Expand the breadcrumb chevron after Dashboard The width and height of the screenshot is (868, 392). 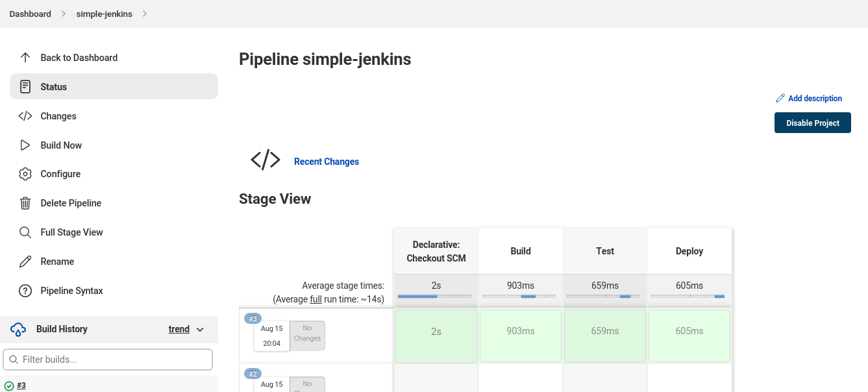[62, 13]
